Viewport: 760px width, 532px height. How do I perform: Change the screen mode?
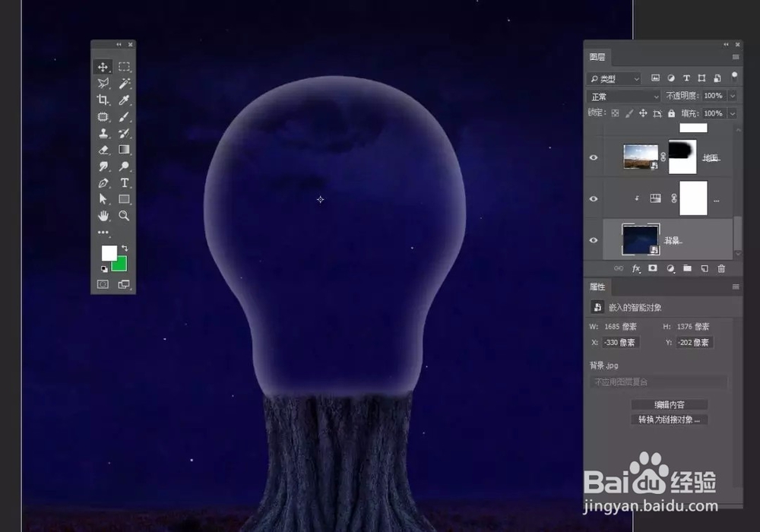(124, 284)
